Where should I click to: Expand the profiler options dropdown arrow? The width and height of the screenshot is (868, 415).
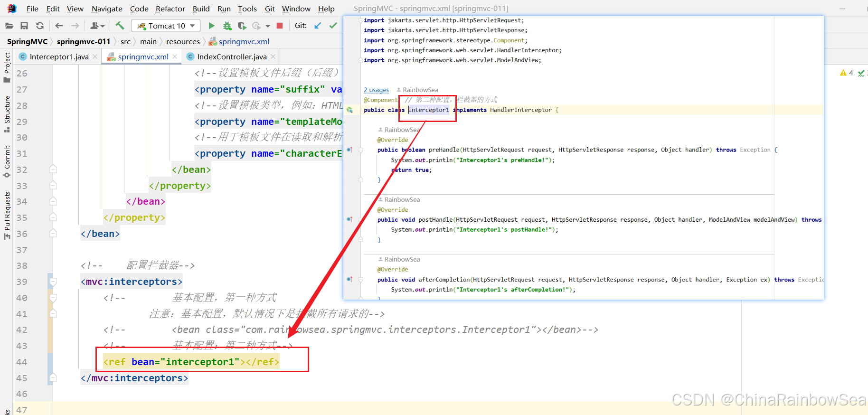268,26
